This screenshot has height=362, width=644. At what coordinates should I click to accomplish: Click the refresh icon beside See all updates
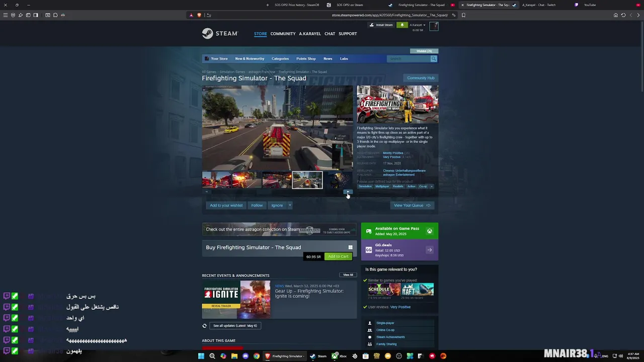click(x=204, y=326)
